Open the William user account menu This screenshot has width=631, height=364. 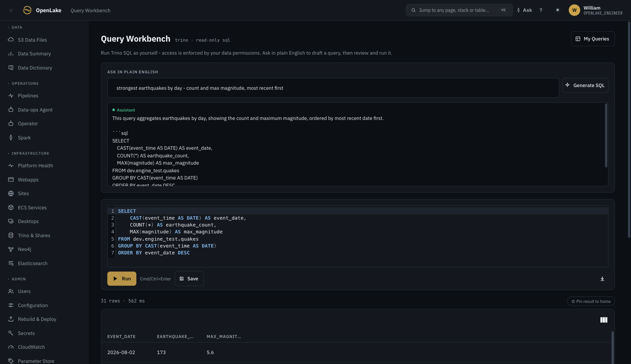pos(595,10)
